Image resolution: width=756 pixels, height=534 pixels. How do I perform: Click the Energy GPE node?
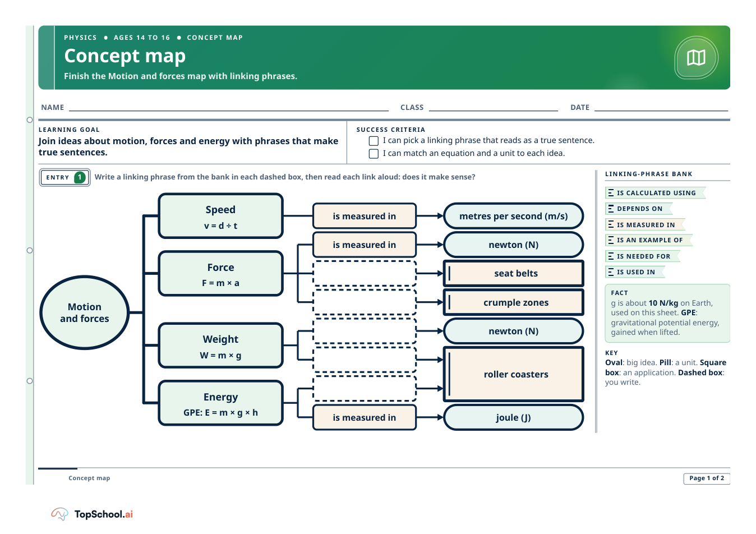(221, 403)
